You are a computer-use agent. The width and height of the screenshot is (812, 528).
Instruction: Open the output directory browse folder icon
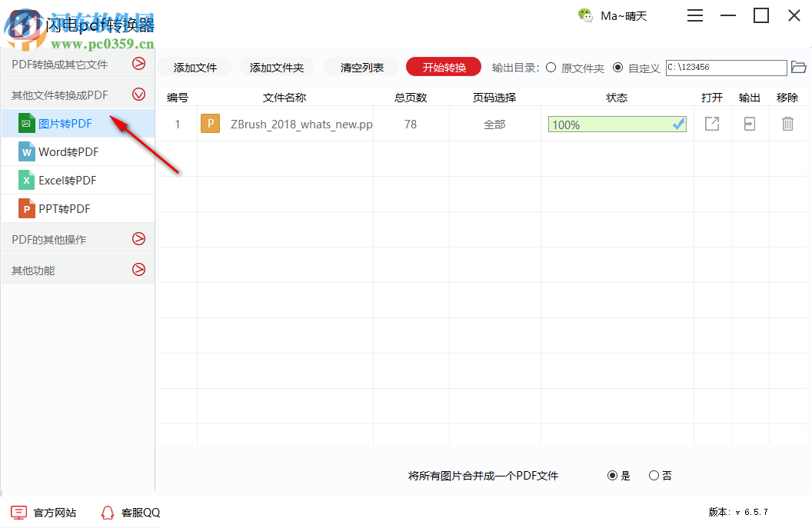[x=798, y=68]
